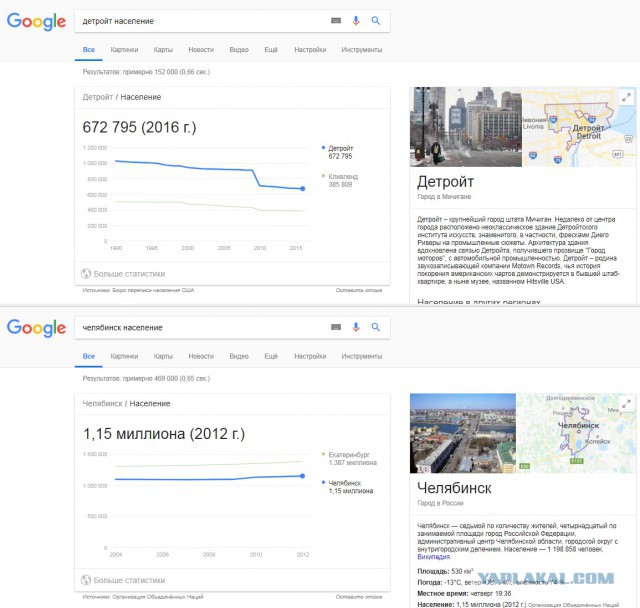Click 'Источники: Организация Объединённых Наций' text
The image size is (640, 608).
143,597
